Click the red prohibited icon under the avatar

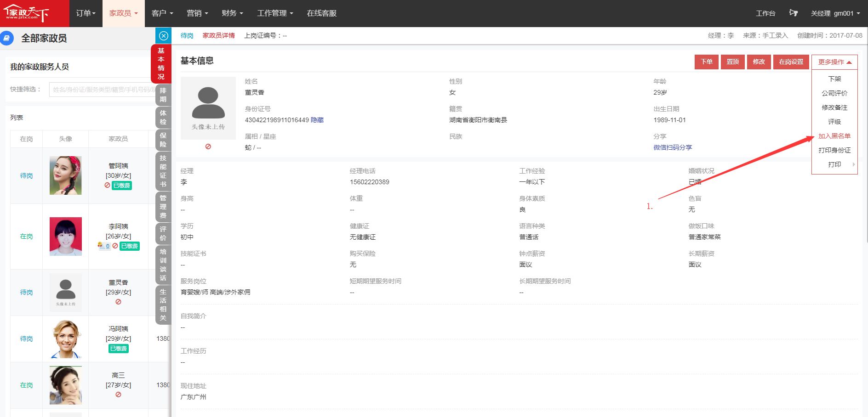tap(208, 147)
